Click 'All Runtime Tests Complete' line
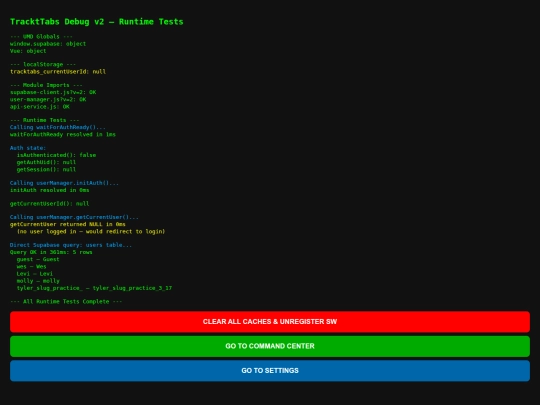 click(66, 302)
